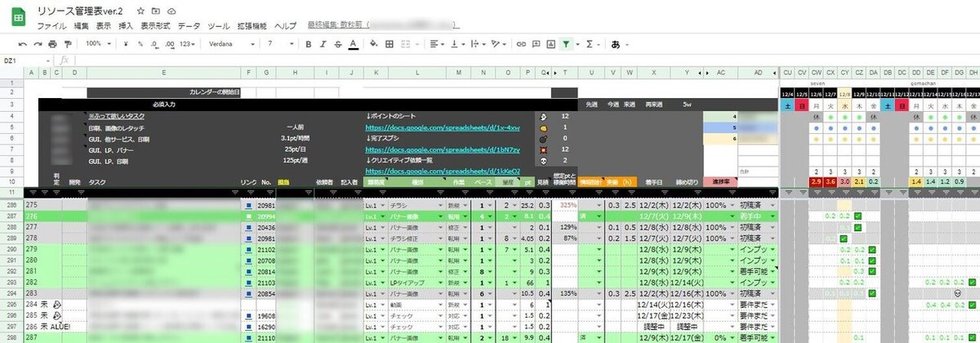Insert a chart from the toolbar

coord(552,43)
